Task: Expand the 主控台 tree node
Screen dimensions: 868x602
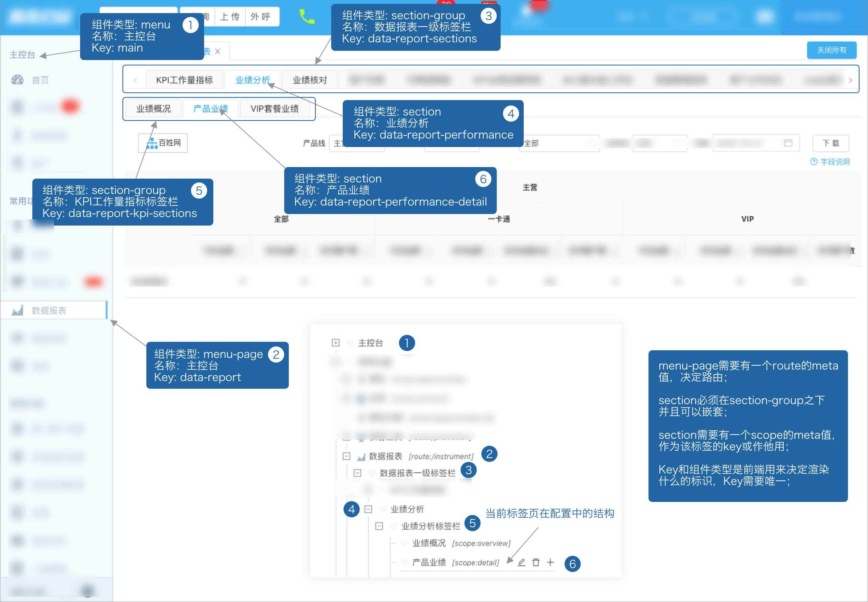Action: tap(335, 343)
